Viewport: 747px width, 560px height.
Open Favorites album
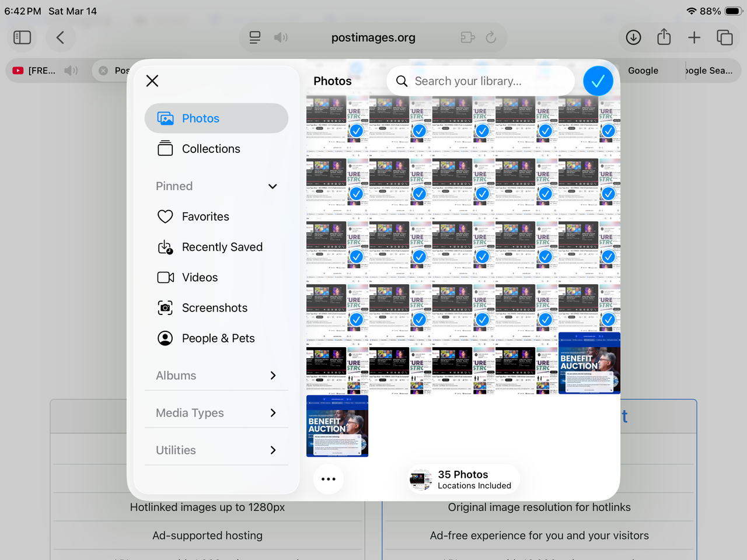(x=217, y=216)
